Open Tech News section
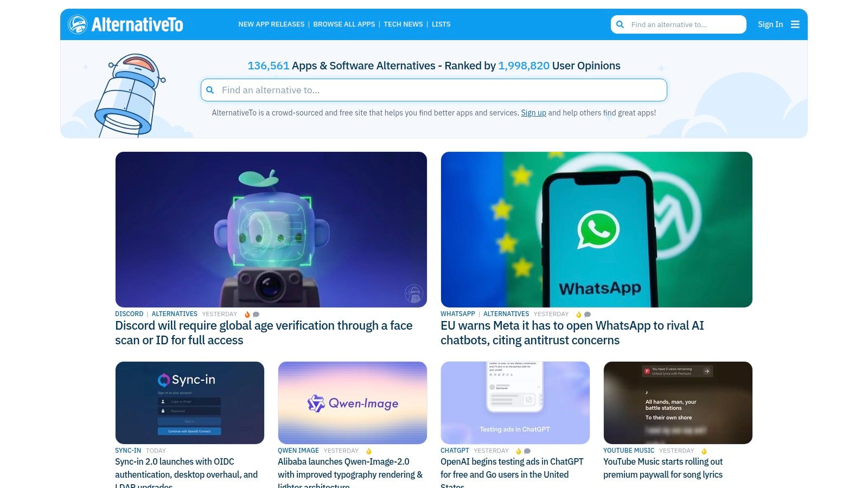 403,24
